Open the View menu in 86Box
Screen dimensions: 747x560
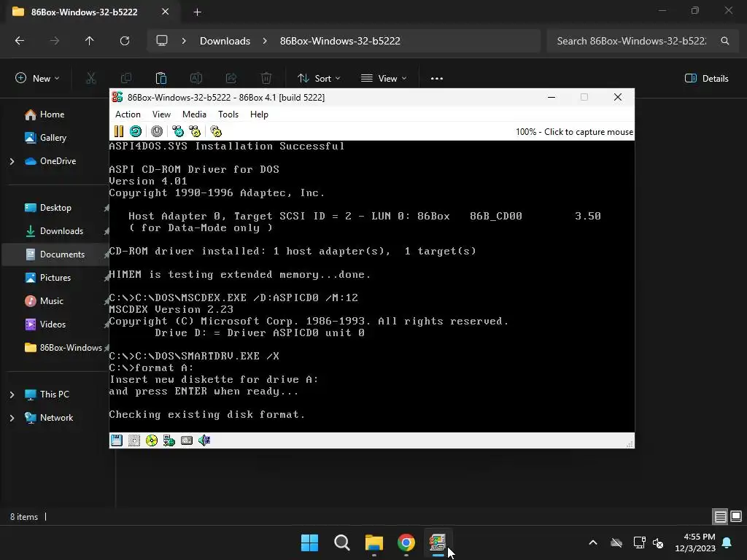161,114
